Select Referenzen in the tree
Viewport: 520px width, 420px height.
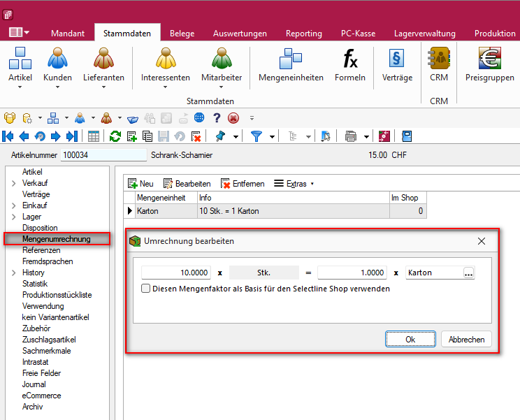(41, 250)
